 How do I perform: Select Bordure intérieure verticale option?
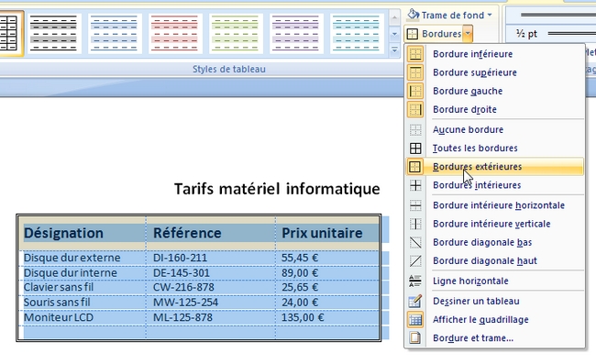click(x=495, y=224)
